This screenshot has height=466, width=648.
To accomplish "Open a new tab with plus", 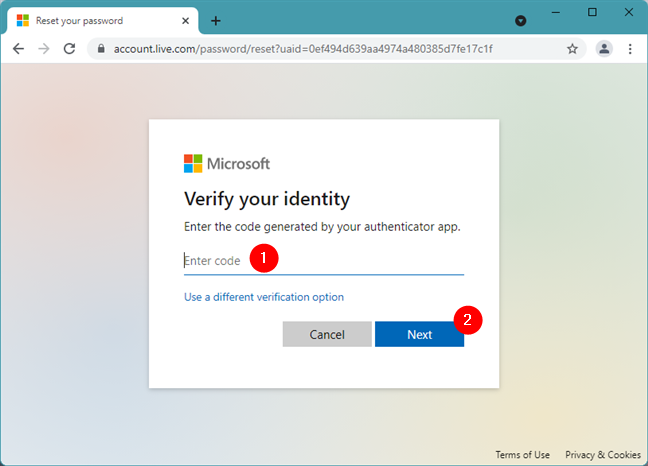I will (216, 21).
